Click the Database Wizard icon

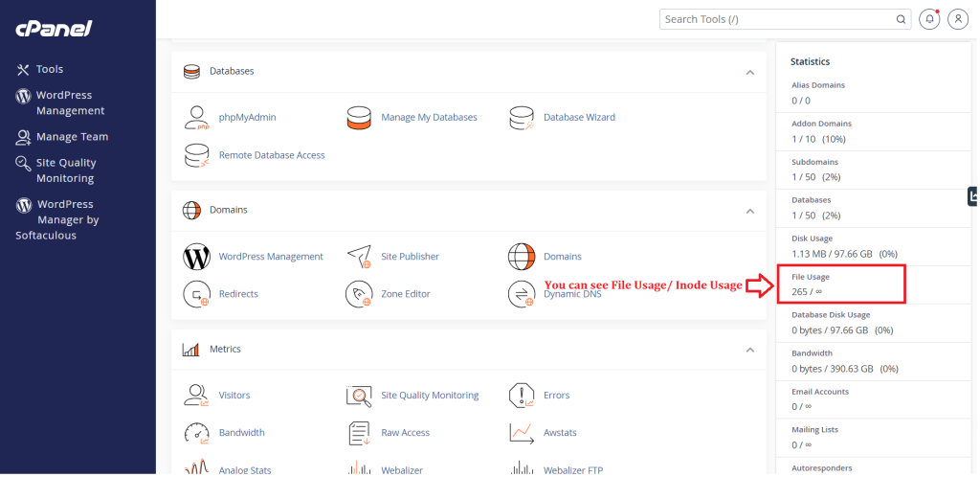pyautogui.click(x=522, y=118)
